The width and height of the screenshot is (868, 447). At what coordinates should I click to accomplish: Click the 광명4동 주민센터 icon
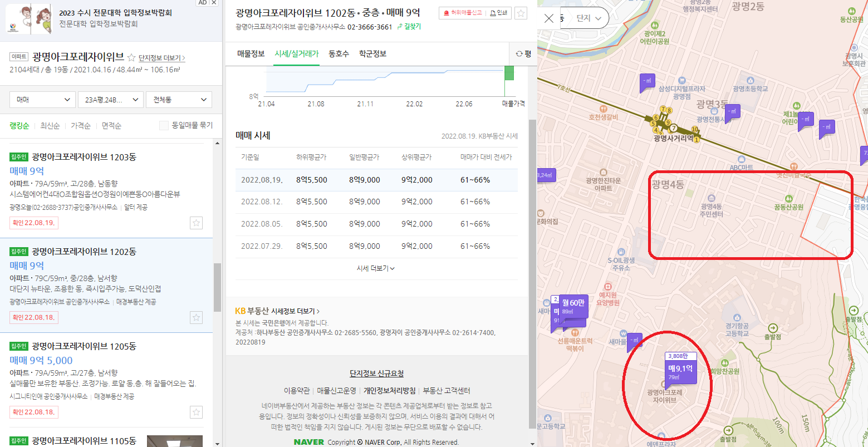[x=711, y=198]
